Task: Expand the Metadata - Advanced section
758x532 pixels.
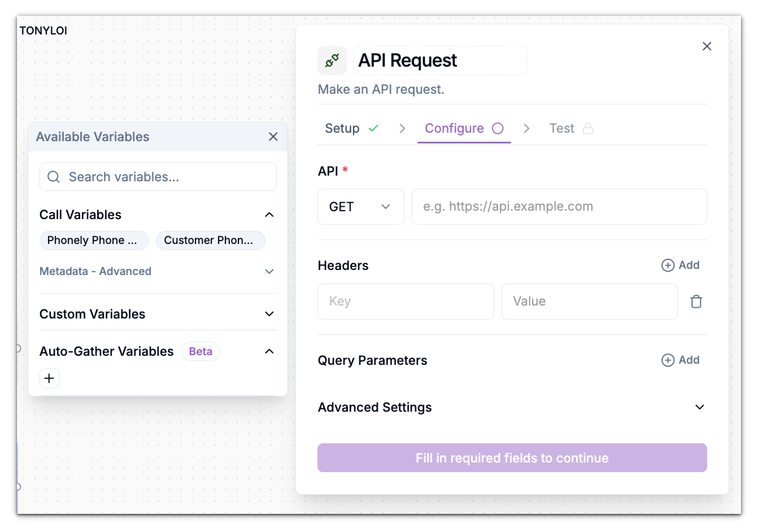Action: (x=270, y=271)
